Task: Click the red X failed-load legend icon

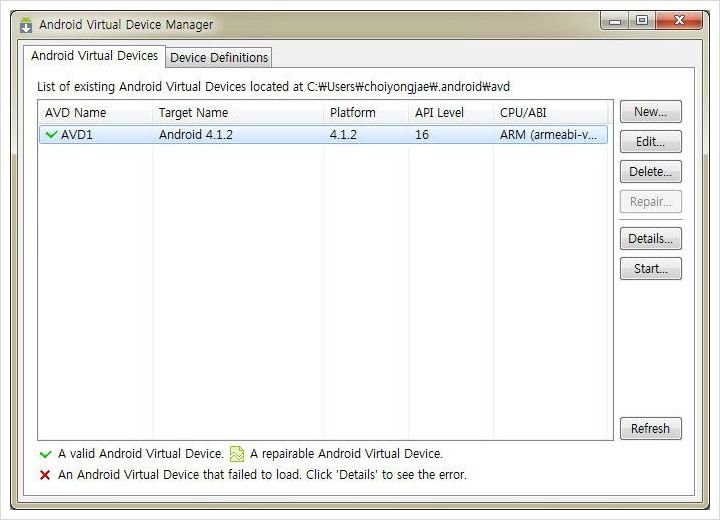Action: tap(45, 475)
